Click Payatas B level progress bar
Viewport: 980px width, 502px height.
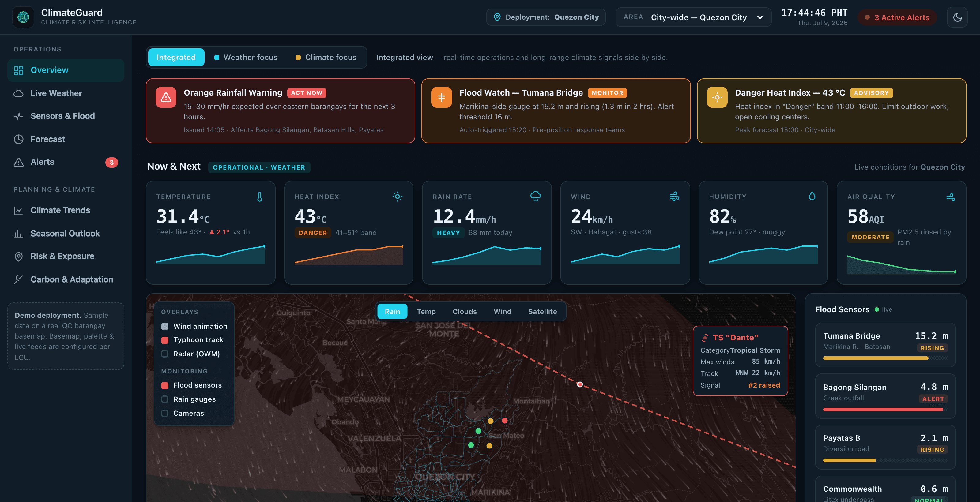885,461
